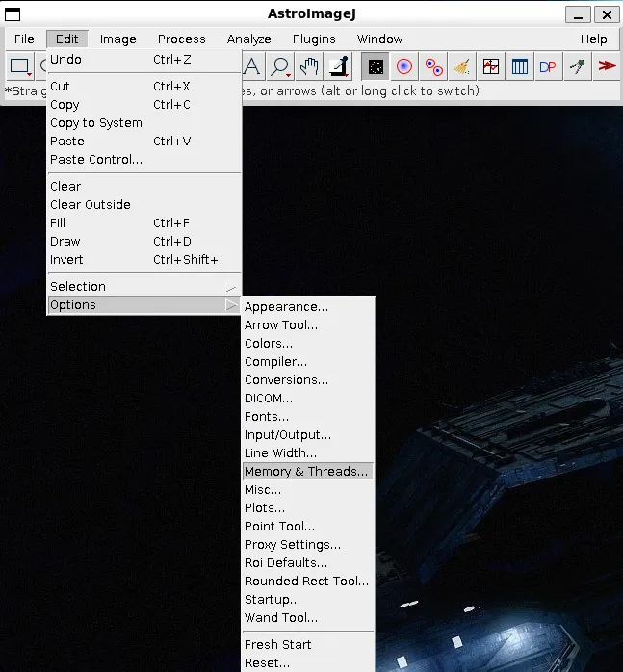Open Memory & Threads options
This screenshot has width=623, height=672.
[305, 472]
